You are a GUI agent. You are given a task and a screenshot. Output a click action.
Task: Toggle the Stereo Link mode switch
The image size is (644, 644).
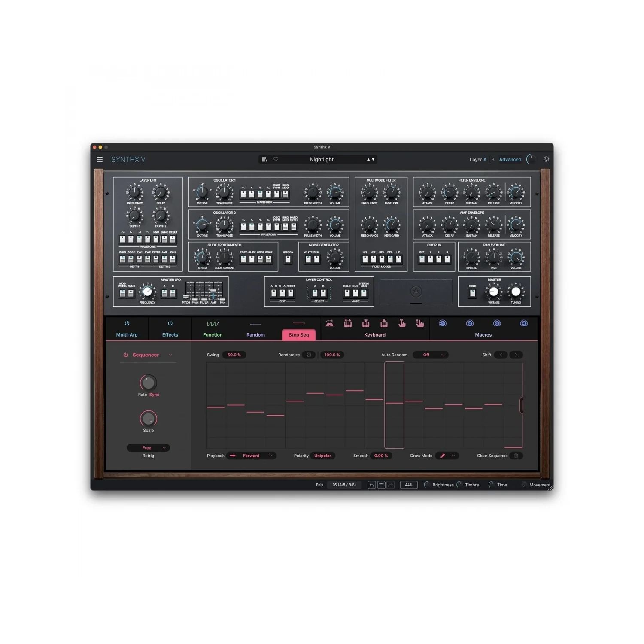click(x=364, y=293)
